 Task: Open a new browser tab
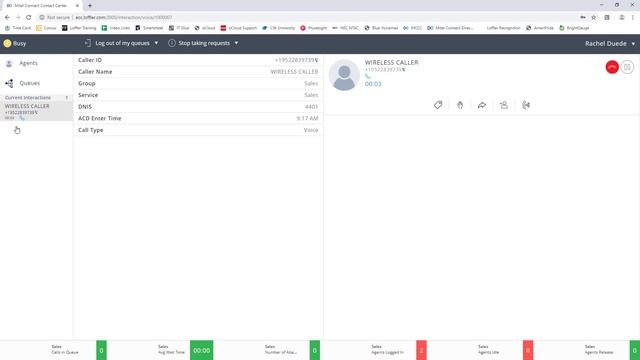tap(90, 6)
